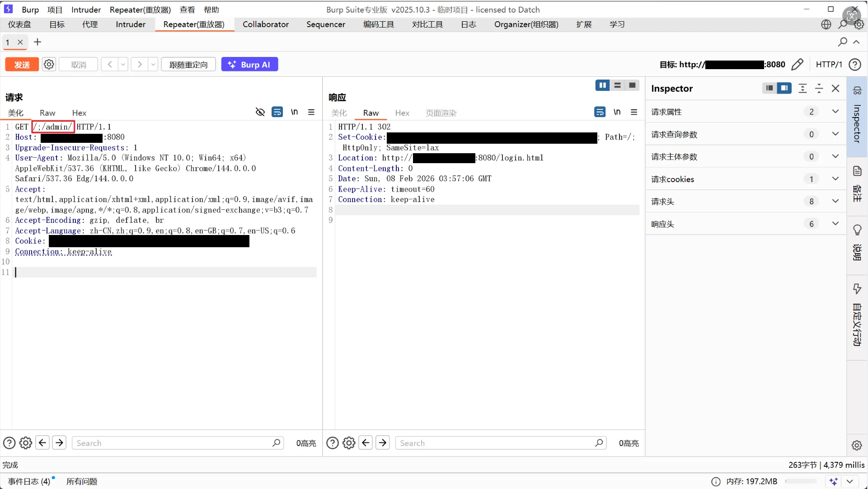Expand 响应头 response headers section
Image resolution: width=868 pixels, height=489 pixels.
tap(746, 224)
